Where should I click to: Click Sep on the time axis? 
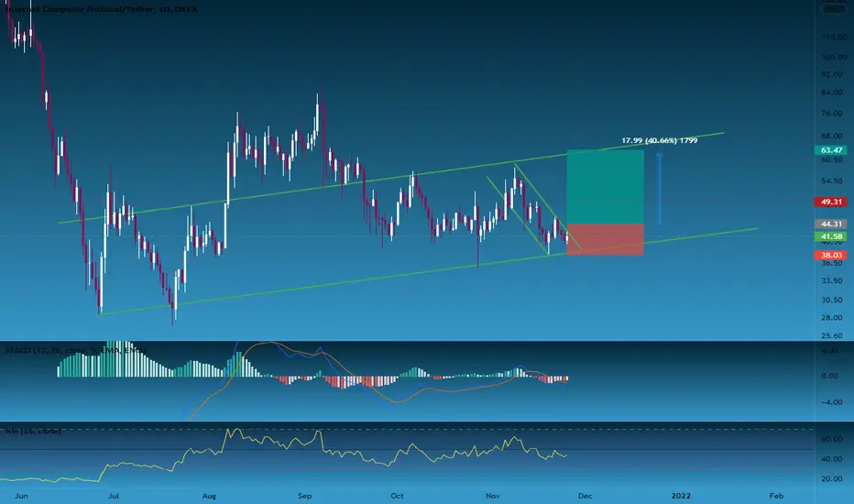pyautogui.click(x=304, y=496)
